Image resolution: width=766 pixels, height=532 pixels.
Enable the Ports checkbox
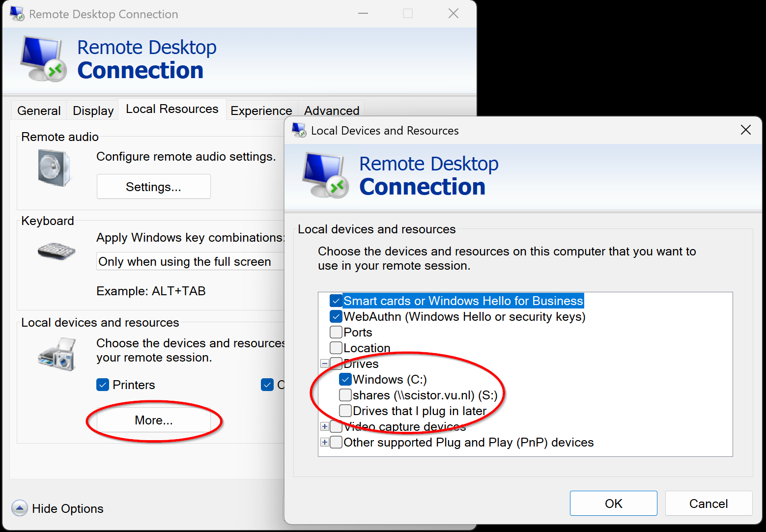(x=336, y=332)
